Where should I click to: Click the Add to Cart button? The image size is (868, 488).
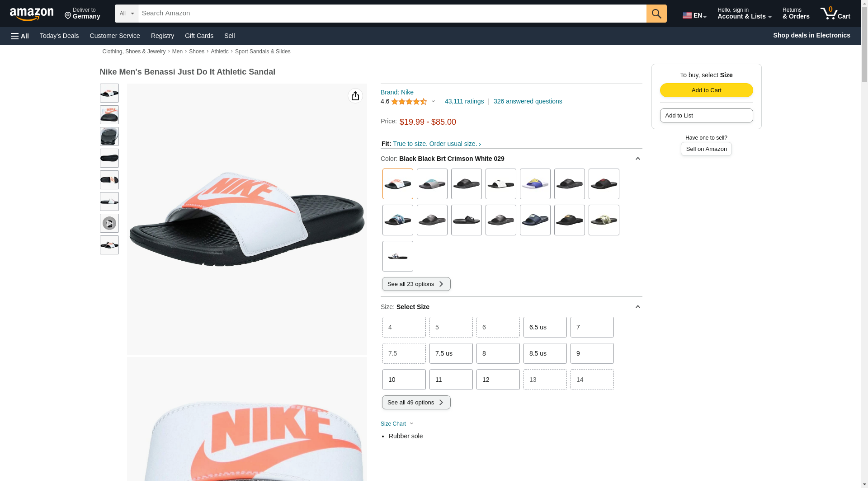(x=706, y=90)
